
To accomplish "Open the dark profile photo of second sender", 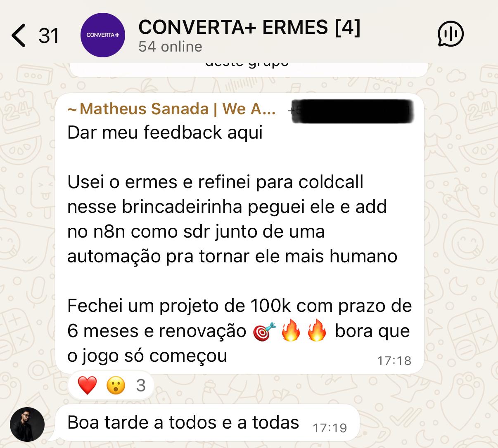I will [27, 424].
